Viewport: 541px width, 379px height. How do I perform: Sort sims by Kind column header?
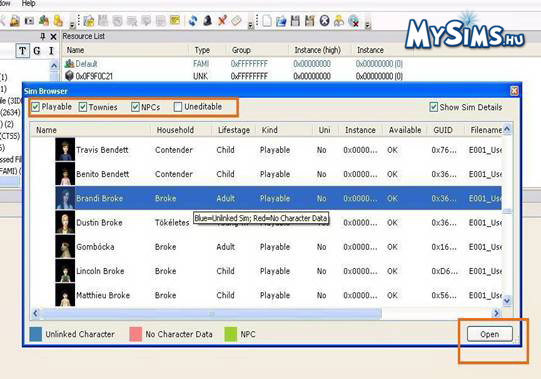click(x=285, y=130)
